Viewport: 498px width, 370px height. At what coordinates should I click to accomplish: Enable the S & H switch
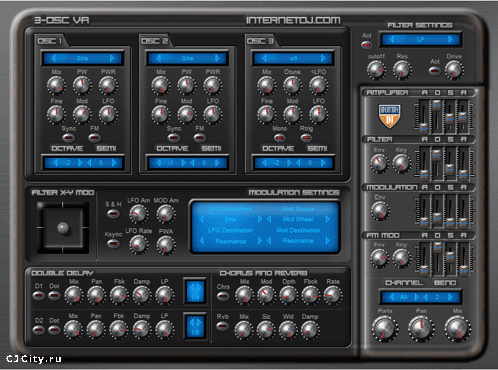[x=113, y=213]
